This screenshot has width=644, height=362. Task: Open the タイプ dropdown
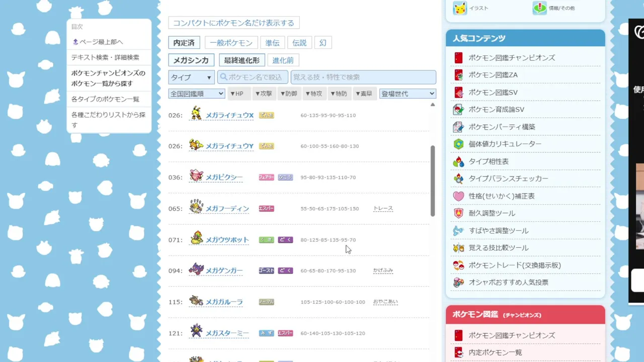192,77
